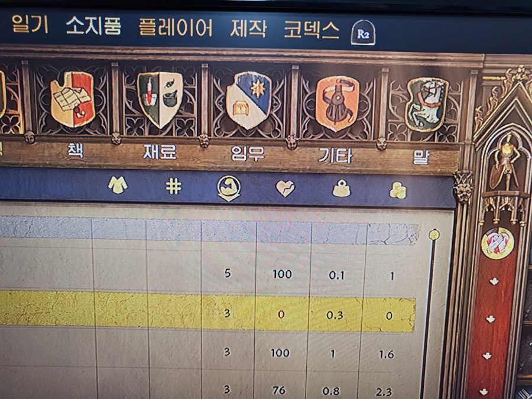The width and height of the screenshot is (532, 399).
Task: Select the highlighted yellow inventory row
Action: coord(207,312)
